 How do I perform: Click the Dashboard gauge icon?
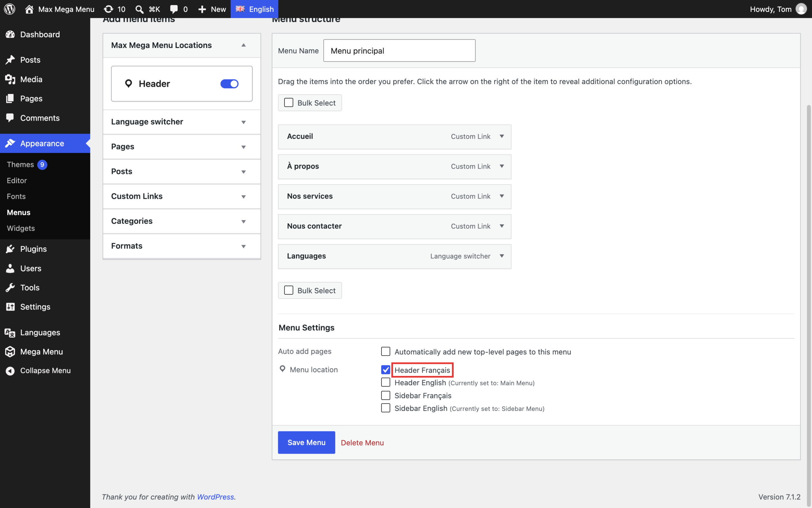[x=10, y=34]
